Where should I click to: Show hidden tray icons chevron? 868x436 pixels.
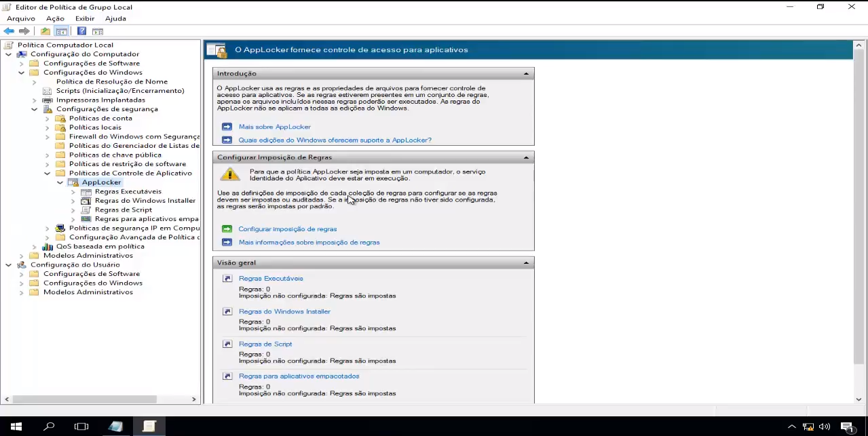click(x=791, y=427)
